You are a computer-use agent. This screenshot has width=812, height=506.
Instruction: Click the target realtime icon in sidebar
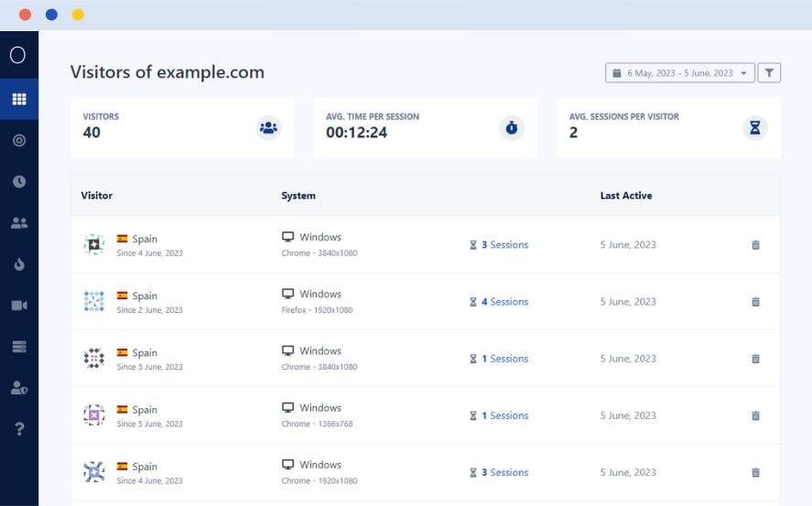pos(18,140)
